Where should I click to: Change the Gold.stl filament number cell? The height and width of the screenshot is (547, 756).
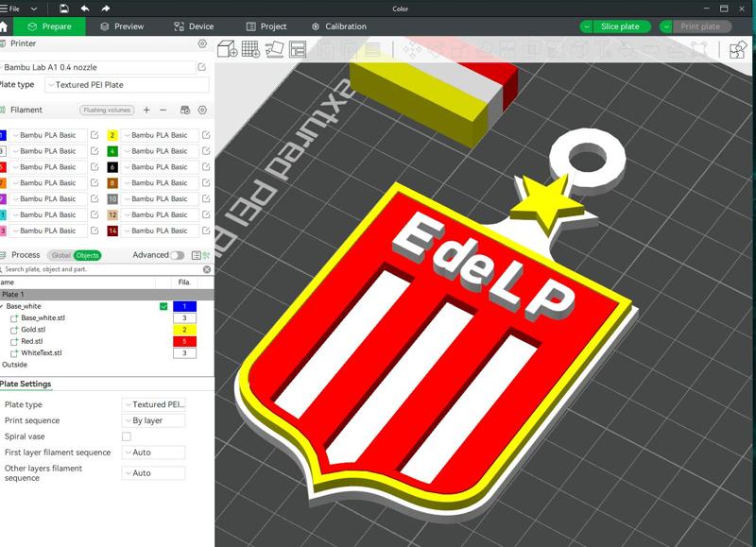pos(184,330)
